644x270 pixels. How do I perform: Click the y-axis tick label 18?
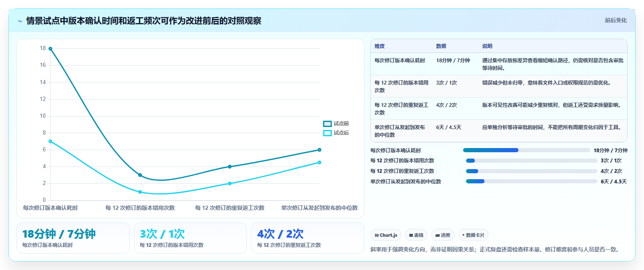[43, 48]
